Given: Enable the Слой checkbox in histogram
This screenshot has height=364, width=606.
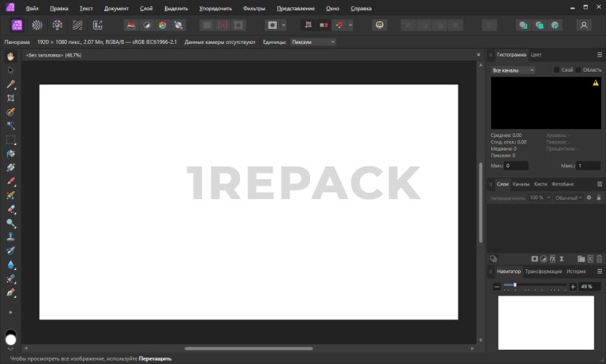Looking at the screenshot, I should click(557, 70).
